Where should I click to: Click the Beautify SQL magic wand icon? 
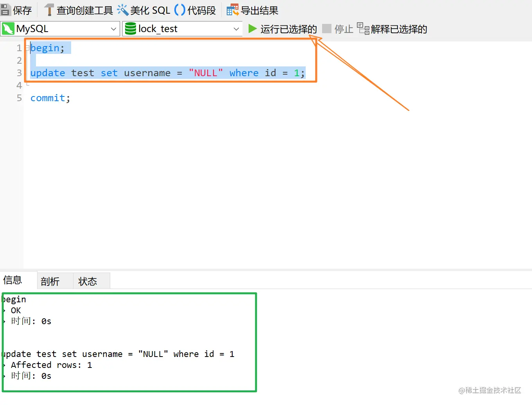pyautogui.click(x=123, y=10)
